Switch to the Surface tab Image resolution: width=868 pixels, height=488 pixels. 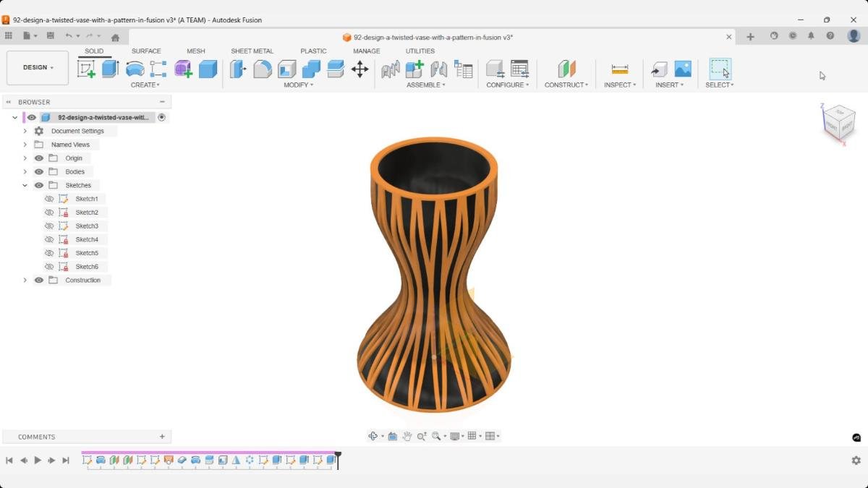(146, 51)
